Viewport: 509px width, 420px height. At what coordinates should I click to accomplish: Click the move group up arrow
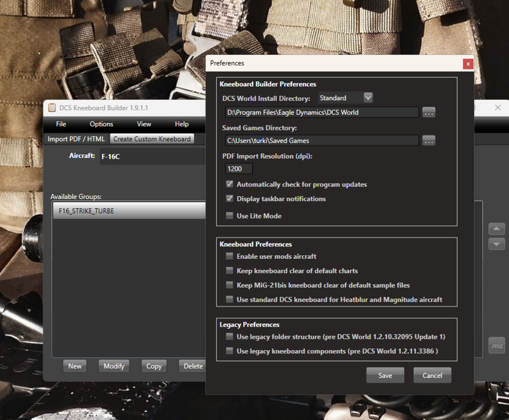point(497,228)
